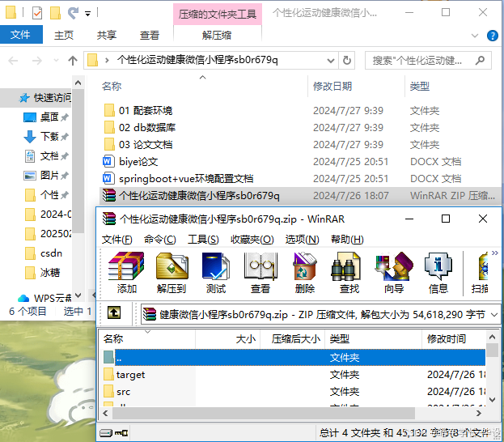Sort Explorer files by Date Modified (修改日期)
504x442 pixels.
[x=332, y=86]
